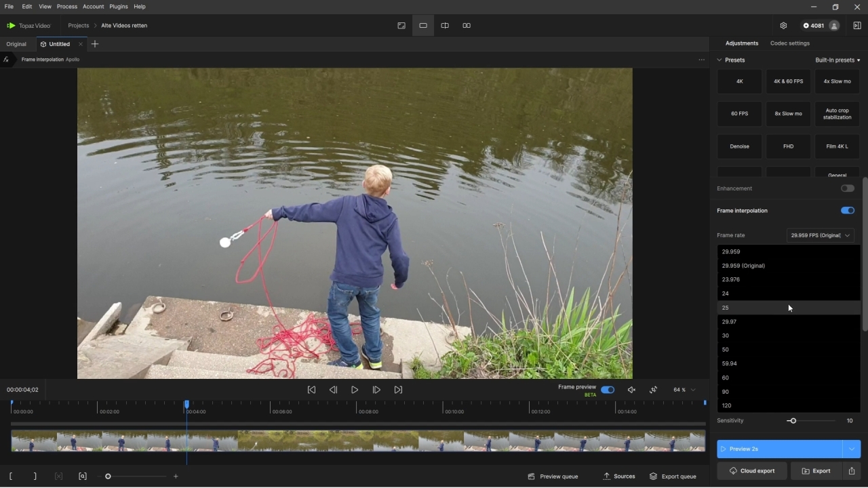
Task: Open the 64 % zoom dropdown
Action: point(684,390)
